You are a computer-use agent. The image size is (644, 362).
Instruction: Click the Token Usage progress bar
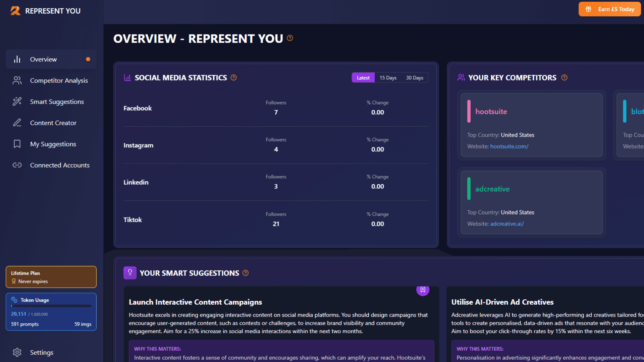(51, 306)
